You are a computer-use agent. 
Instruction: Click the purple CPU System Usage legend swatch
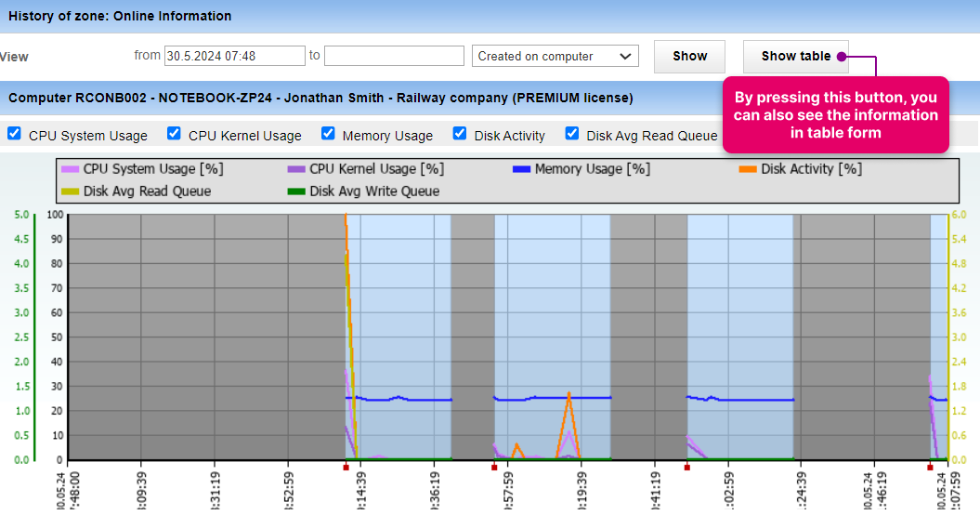click(70, 169)
